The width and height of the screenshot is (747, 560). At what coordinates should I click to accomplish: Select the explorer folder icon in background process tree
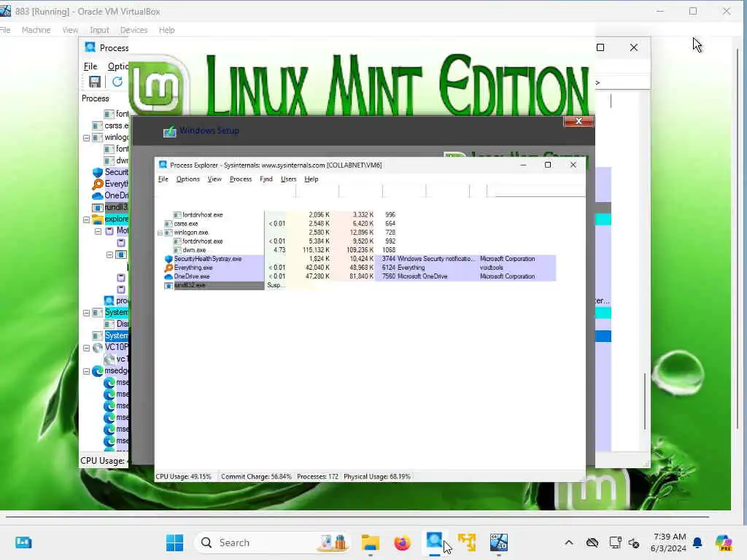[98, 219]
